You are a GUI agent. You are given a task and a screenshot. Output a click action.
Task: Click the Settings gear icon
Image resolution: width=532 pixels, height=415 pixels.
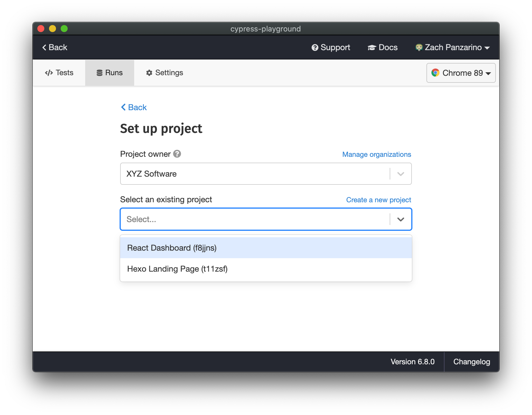[x=149, y=73]
